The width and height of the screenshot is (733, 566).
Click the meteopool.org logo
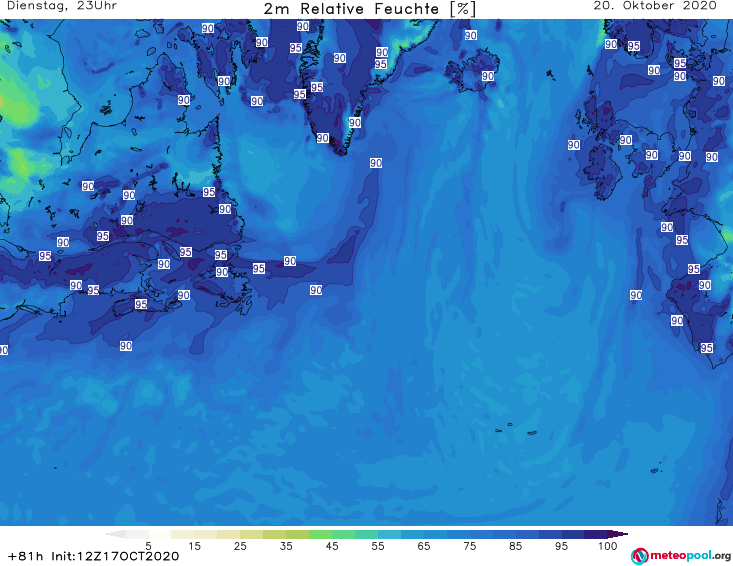coord(681,556)
